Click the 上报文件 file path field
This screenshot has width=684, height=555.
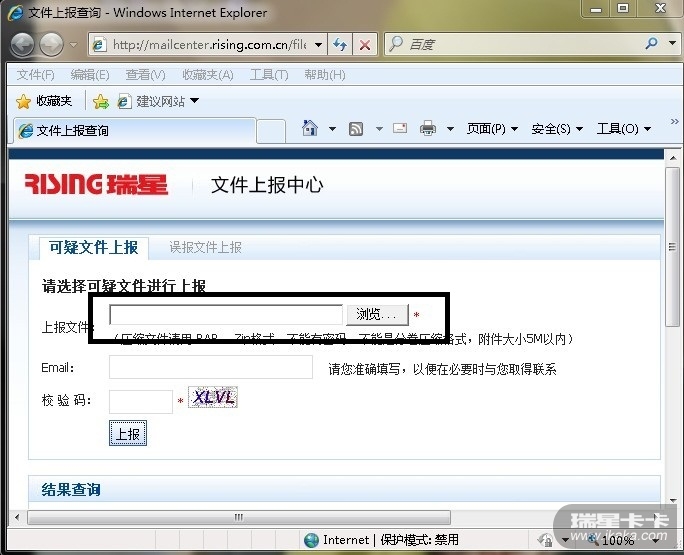click(x=226, y=315)
